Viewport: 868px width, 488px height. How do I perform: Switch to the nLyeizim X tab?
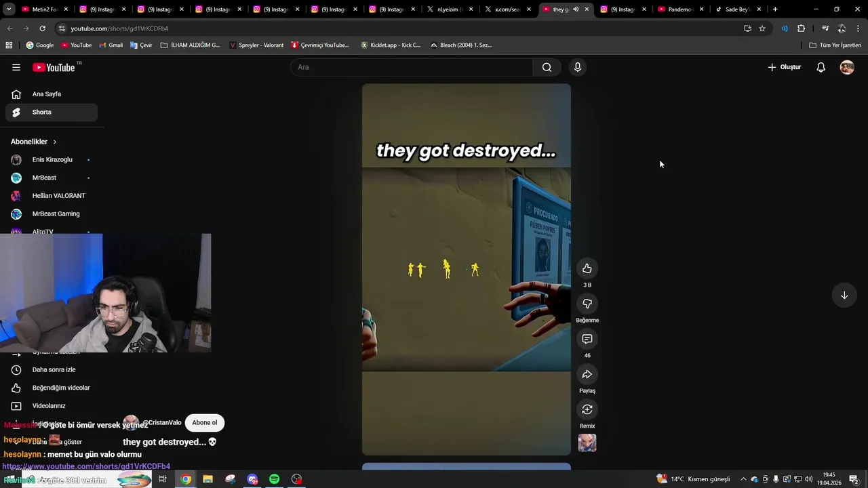450,9
